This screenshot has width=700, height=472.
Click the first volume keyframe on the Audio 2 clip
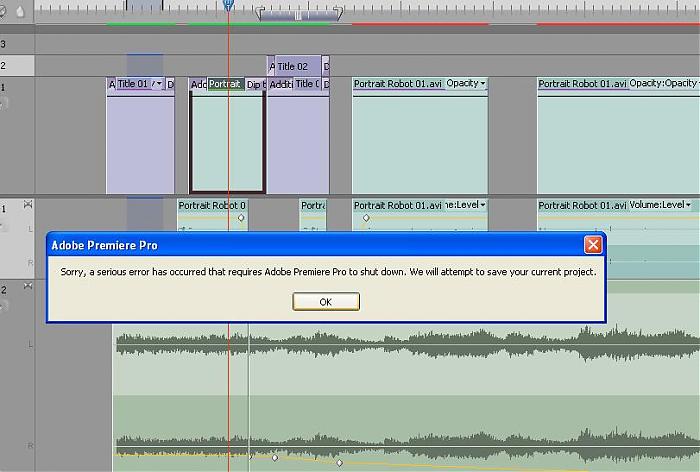[275, 458]
